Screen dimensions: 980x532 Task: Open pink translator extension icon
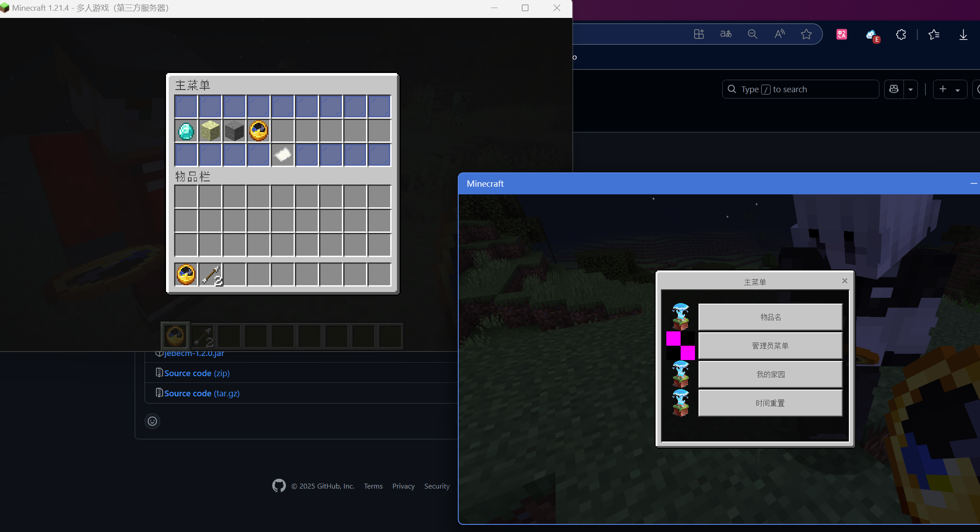point(842,34)
